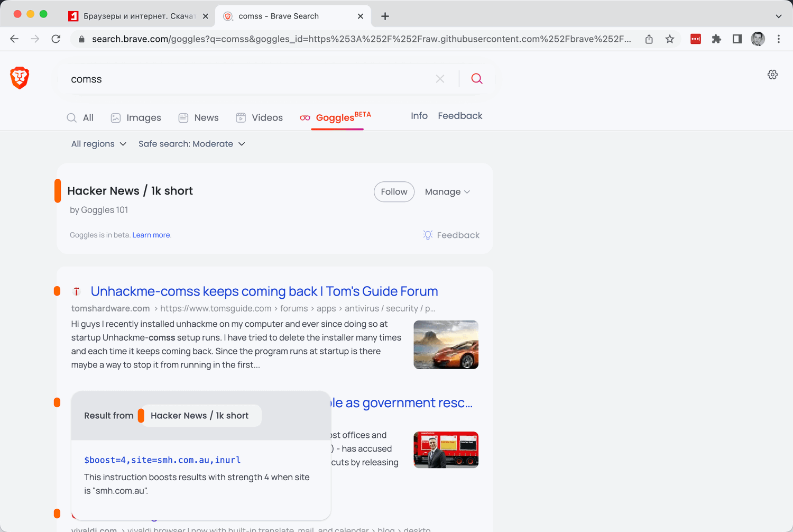793x532 pixels.
Task: Clear the search query with the X
Action: (440, 79)
